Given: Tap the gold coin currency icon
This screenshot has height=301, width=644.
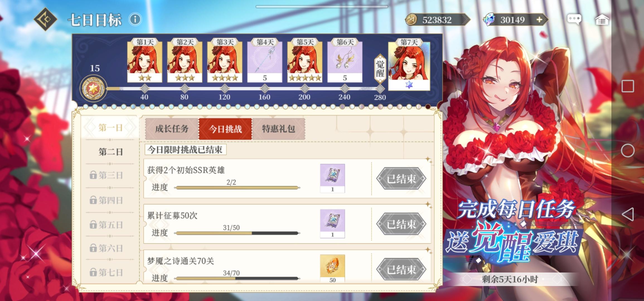Looking at the screenshot, I should 411,20.
